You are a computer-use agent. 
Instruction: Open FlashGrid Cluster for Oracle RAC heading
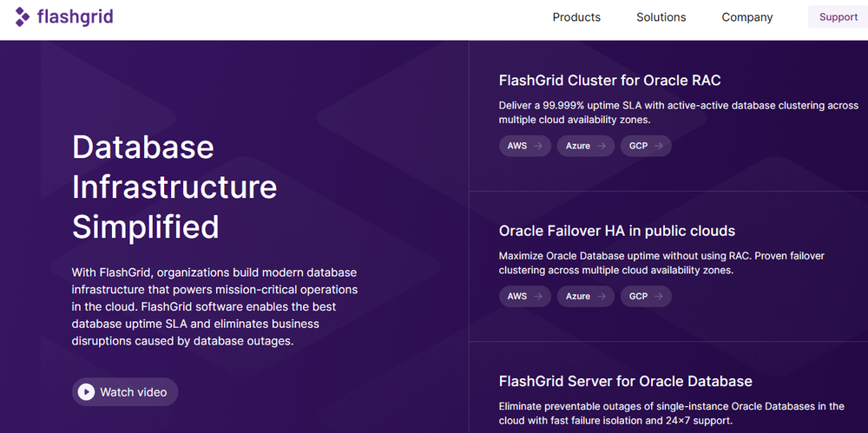609,81
